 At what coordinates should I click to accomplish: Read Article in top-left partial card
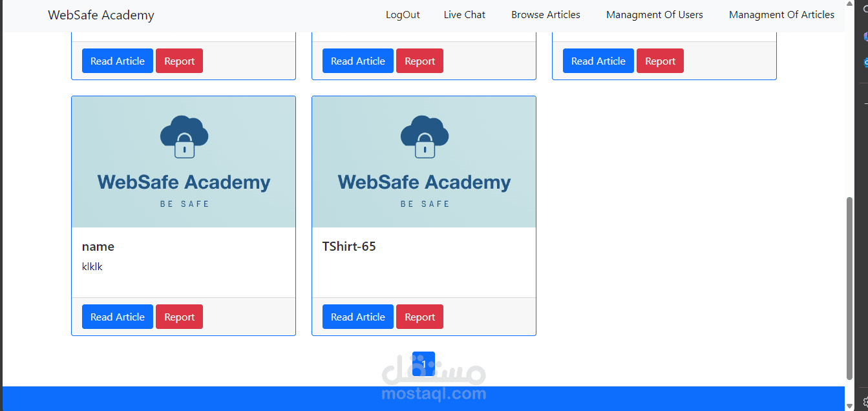pos(118,61)
